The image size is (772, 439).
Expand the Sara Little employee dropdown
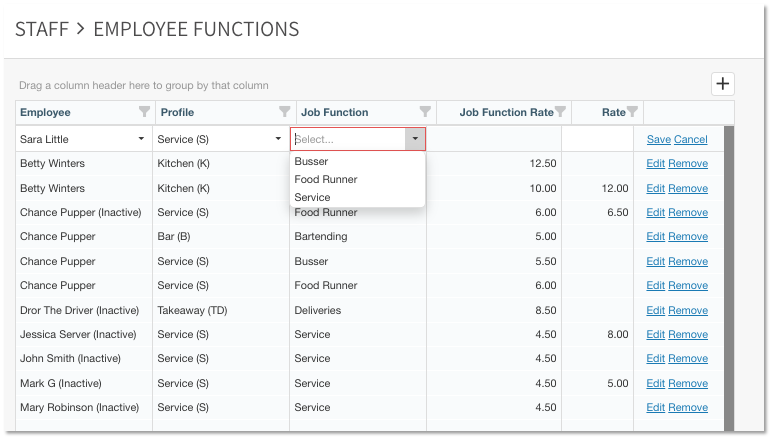point(141,139)
